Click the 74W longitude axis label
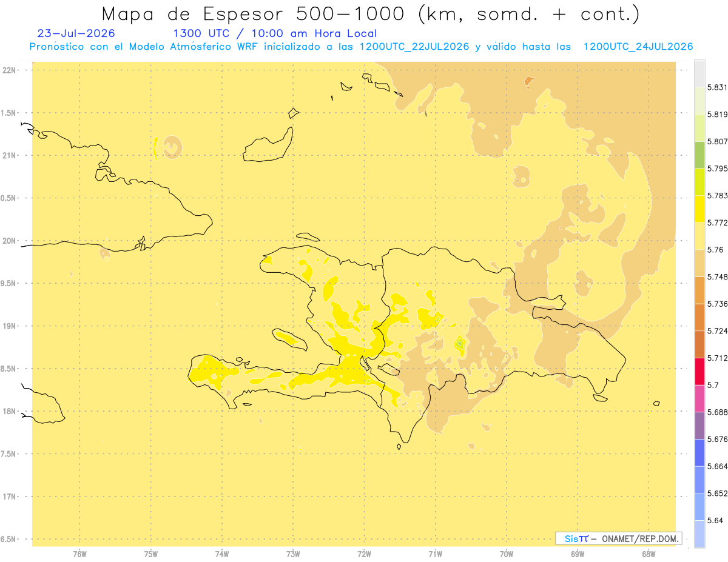This screenshot has height=562, width=728. [222, 554]
